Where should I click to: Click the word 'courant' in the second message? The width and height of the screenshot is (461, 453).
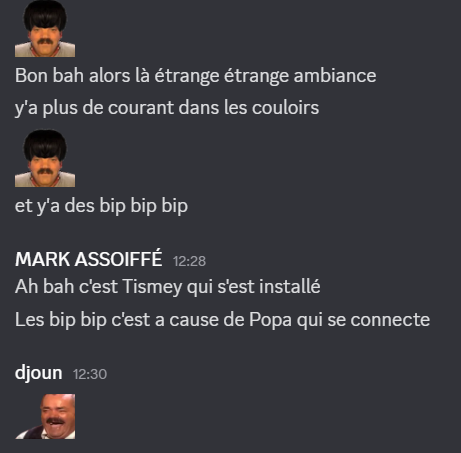[141, 108]
